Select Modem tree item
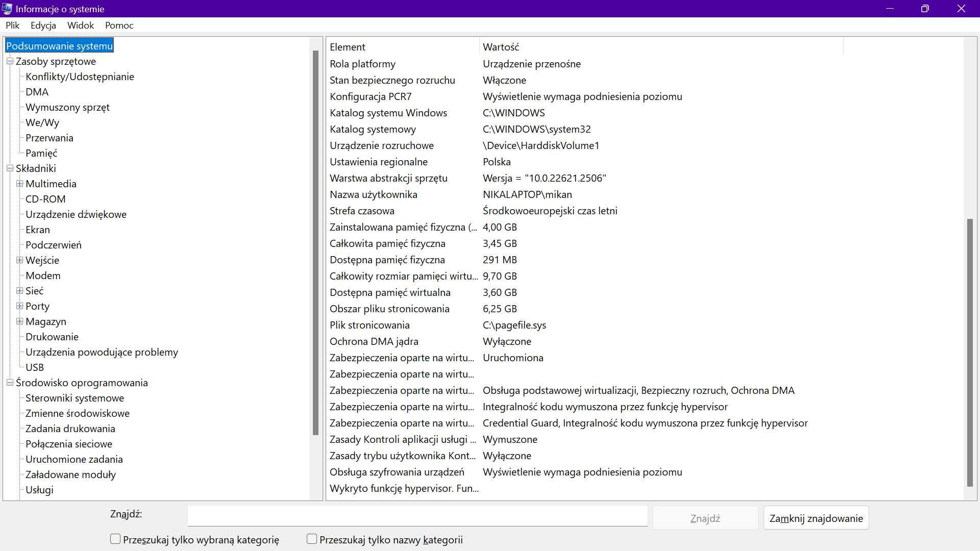Screen dimensions: 980x551 coord(43,275)
